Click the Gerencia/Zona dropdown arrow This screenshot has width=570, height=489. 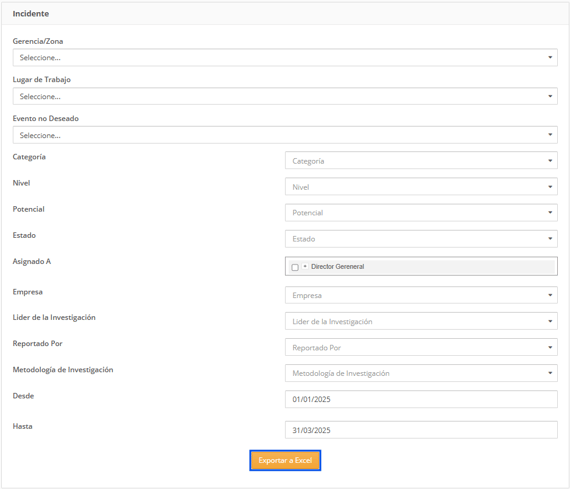pos(550,57)
